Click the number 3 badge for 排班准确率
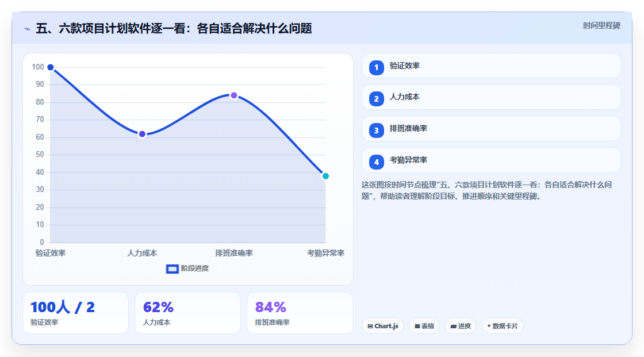644x357 pixels. click(x=376, y=130)
